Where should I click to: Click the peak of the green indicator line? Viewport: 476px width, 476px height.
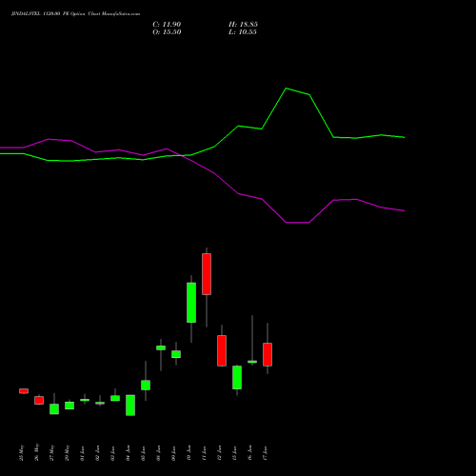(x=287, y=89)
